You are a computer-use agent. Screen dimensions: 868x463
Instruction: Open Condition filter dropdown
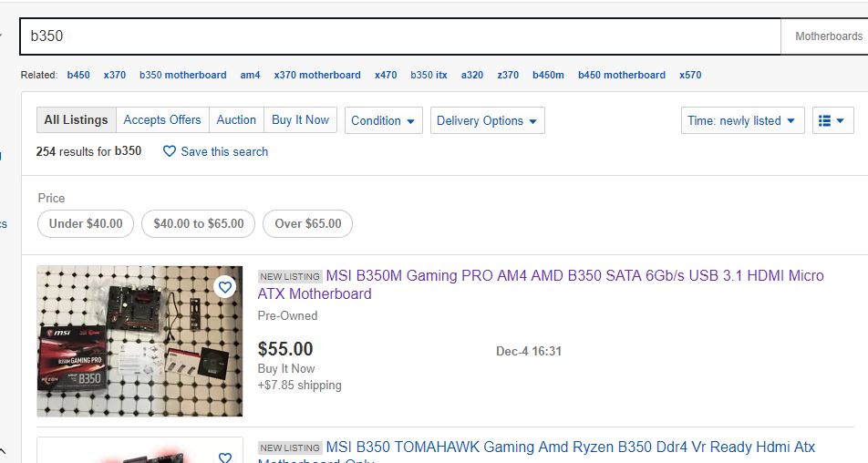[x=383, y=120]
